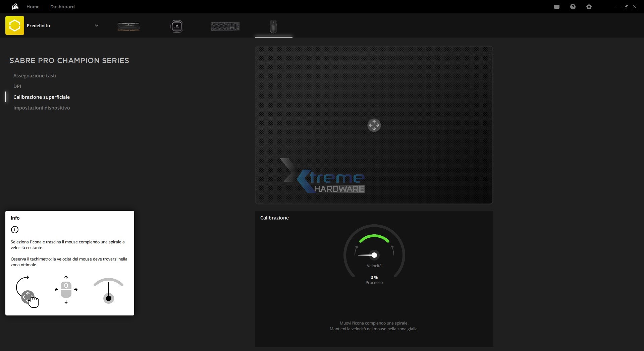Click the Corsair sails logo
644x351 pixels.
click(x=15, y=7)
